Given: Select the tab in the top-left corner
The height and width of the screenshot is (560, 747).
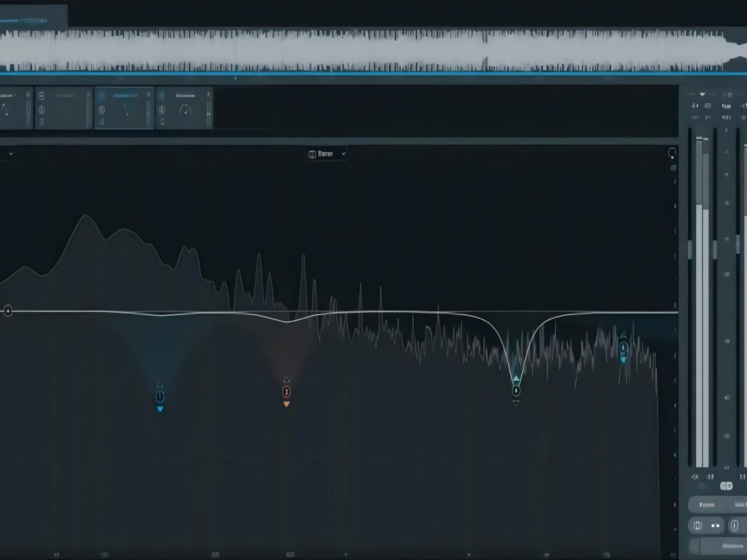Looking at the screenshot, I should click(x=34, y=16).
